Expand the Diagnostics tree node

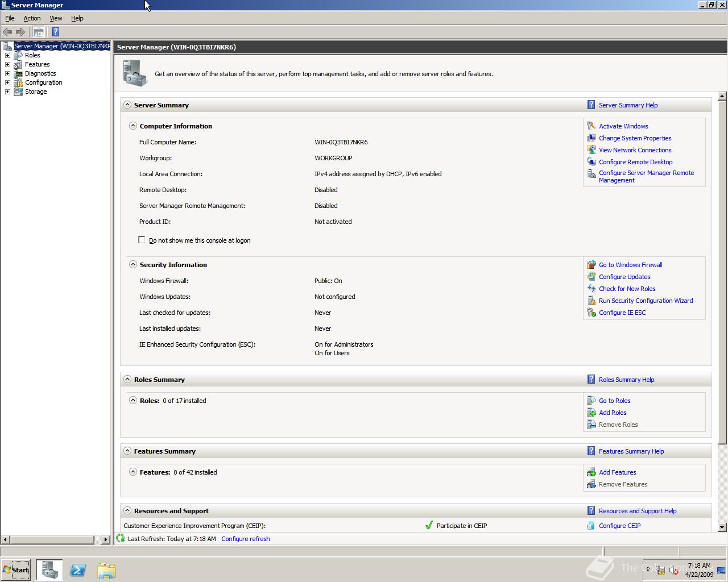[x=7, y=73]
